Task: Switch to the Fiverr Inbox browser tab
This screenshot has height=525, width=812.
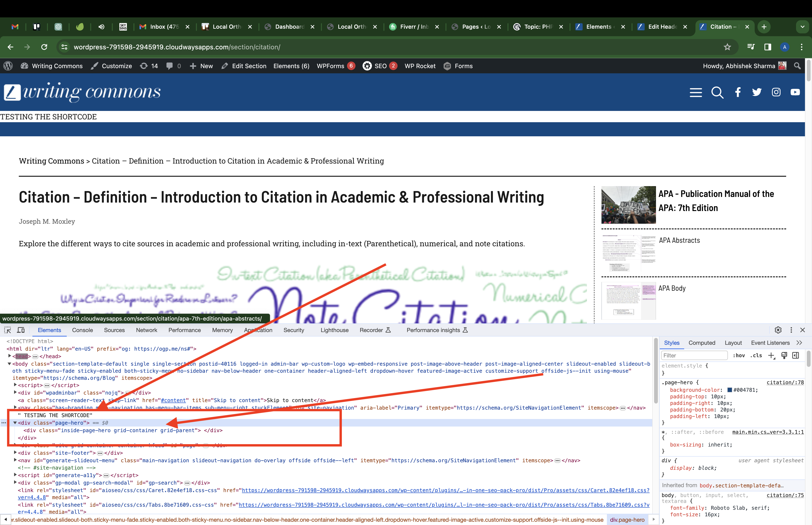Action: [414, 27]
